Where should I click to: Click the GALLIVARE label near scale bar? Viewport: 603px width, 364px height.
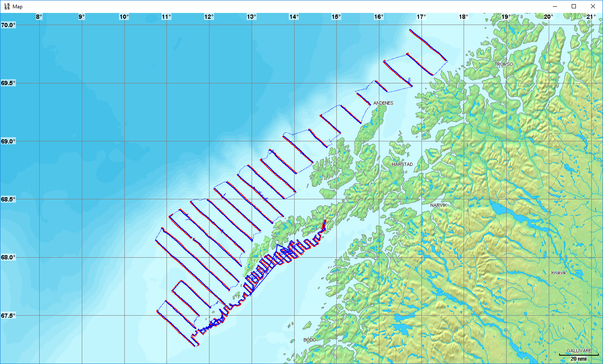[579, 351]
